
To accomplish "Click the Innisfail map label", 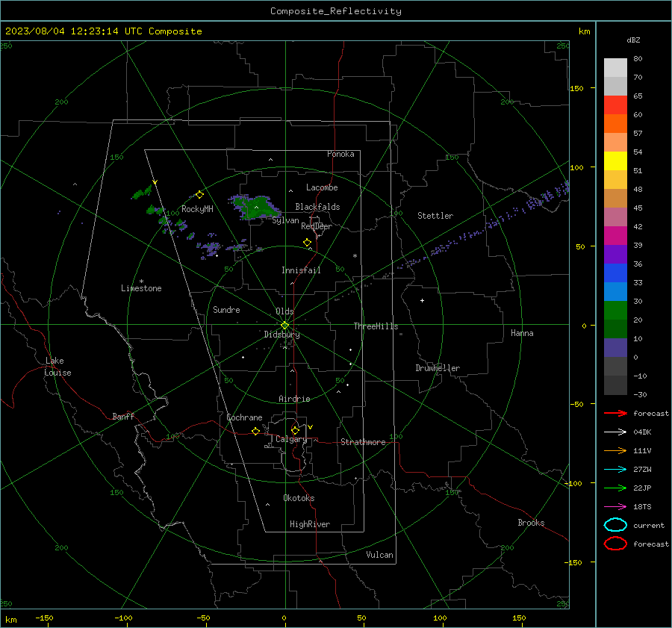I will pyautogui.click(x=301, y=270).
